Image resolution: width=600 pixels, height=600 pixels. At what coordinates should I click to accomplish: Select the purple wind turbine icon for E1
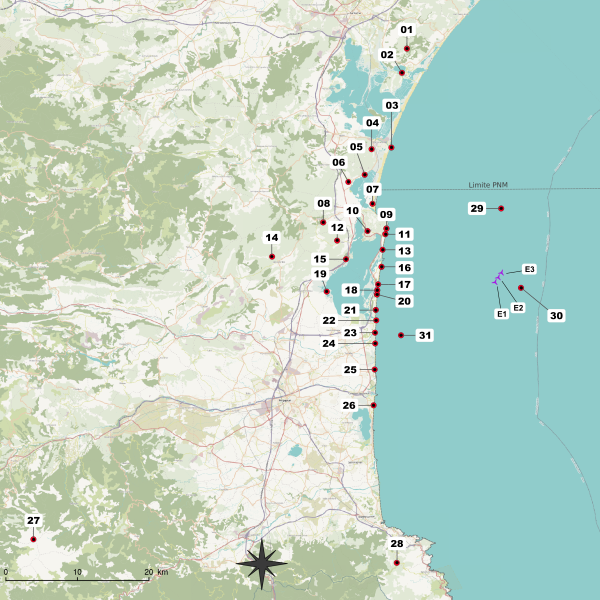(495, 281)
